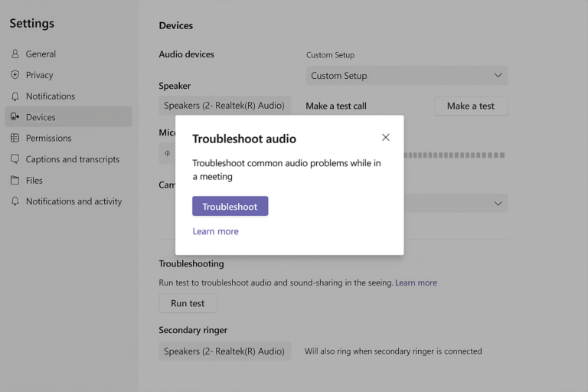Follow the Learn more link in dialog
Image resolution: width=588 pixels, height=392 pixels.
coord(215,231)
